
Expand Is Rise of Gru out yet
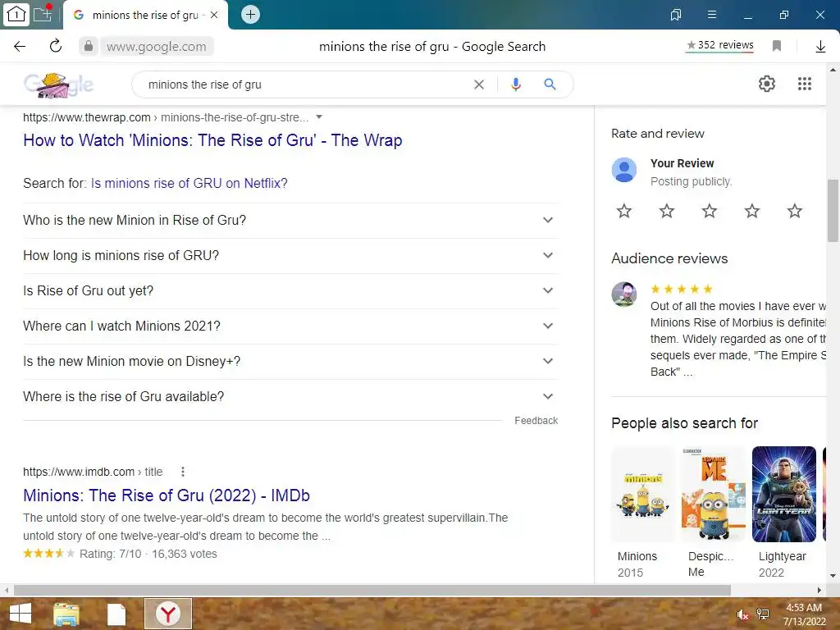point(290,291)
